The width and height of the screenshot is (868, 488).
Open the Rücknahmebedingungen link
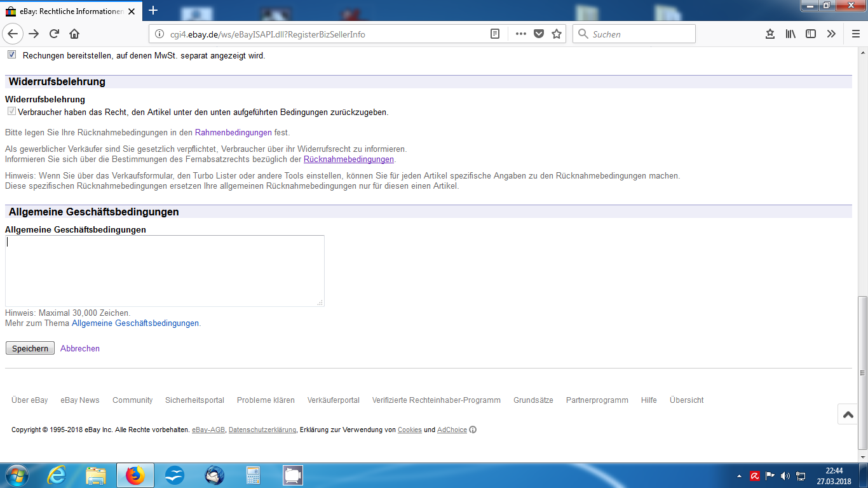click(349, 159)
